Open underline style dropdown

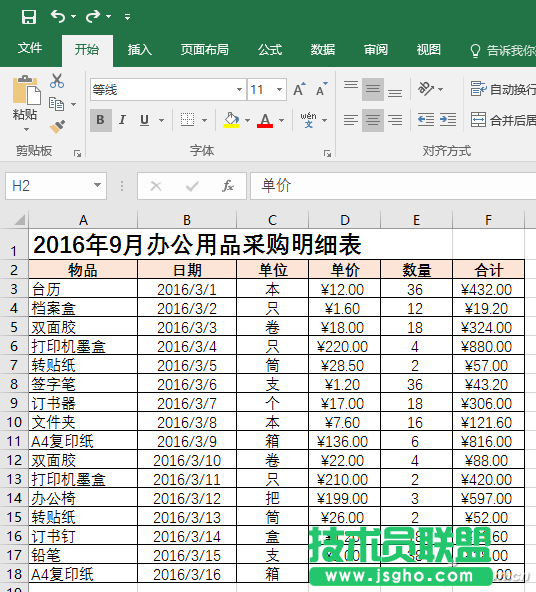tap(162, 120)
